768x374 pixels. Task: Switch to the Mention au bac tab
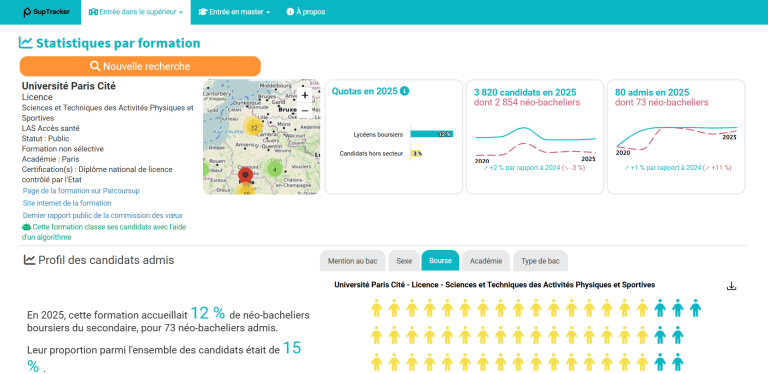(353, 261)
